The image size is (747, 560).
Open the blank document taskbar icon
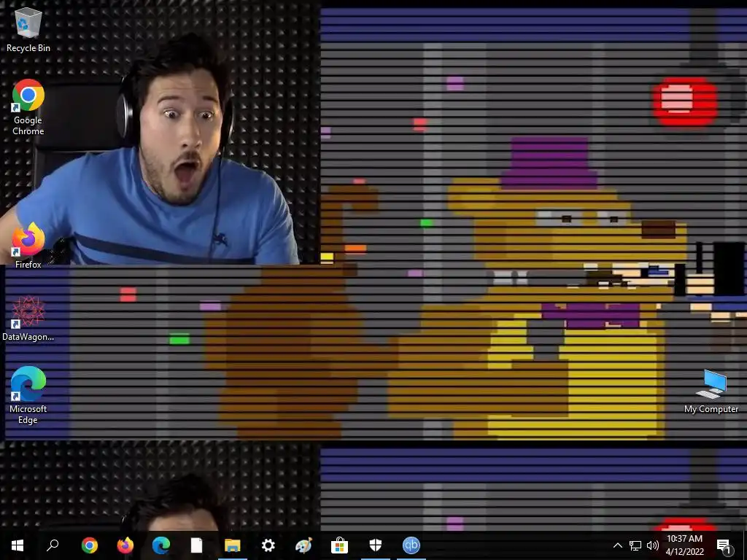click(x=197, y=545)
